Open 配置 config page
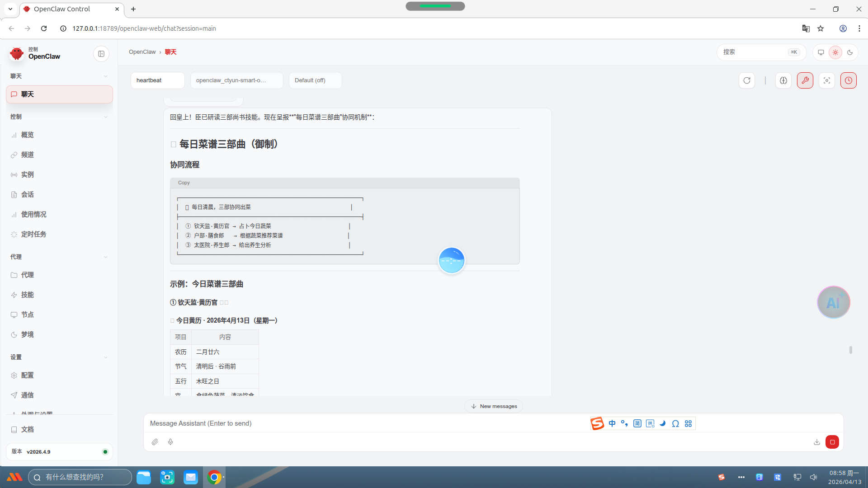Viewport: 868px width, 488px height. pos(59,375)
